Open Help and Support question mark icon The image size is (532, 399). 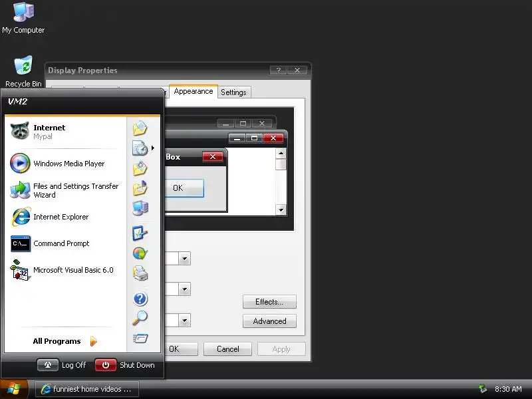pos(140,299)
